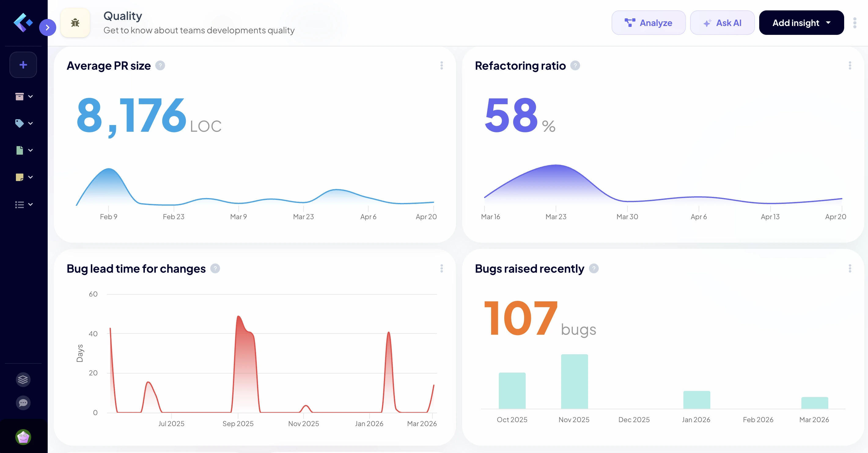Image resolution: width=868 pixels, height=453 pixels.
Task: Click the Nov 2025 bar in bugs chart
Action: 574,381
